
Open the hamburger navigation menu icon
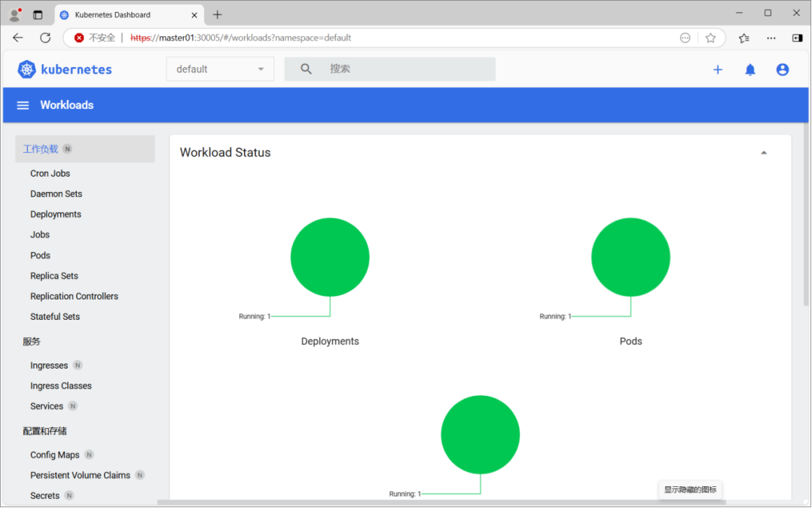tap(23, 105)
